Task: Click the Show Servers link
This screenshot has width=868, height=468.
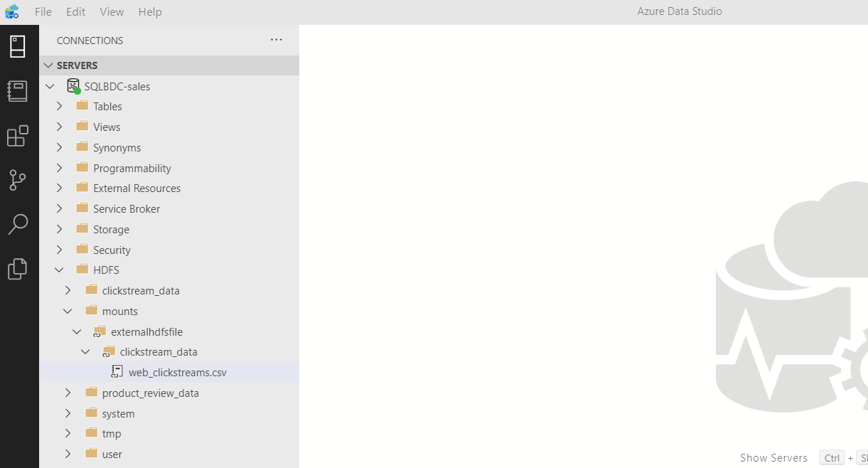Action: [773, 457]
